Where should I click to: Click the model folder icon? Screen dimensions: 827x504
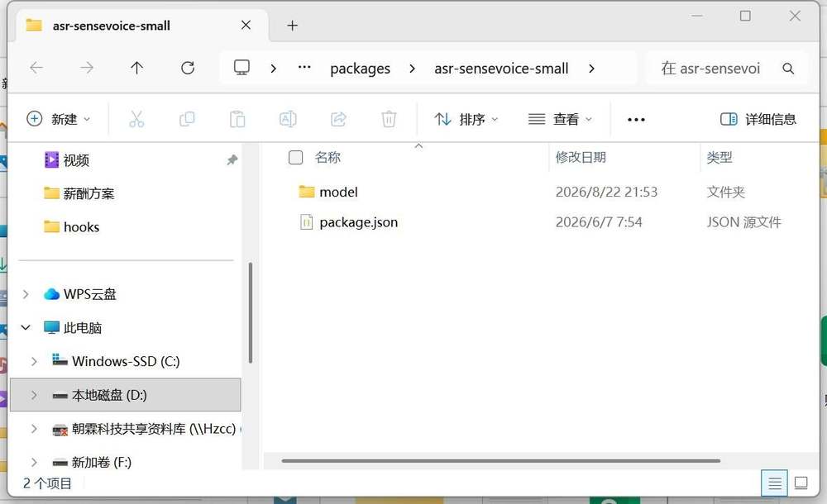coord(307,192)
